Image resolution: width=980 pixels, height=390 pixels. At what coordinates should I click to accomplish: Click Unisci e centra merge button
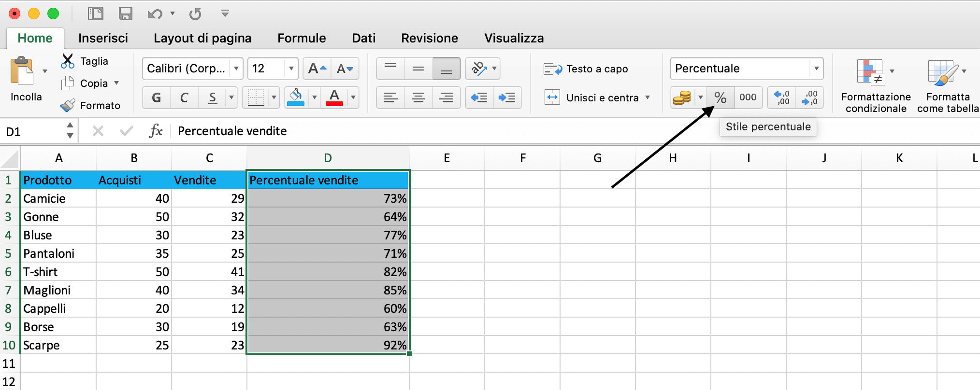591,97
